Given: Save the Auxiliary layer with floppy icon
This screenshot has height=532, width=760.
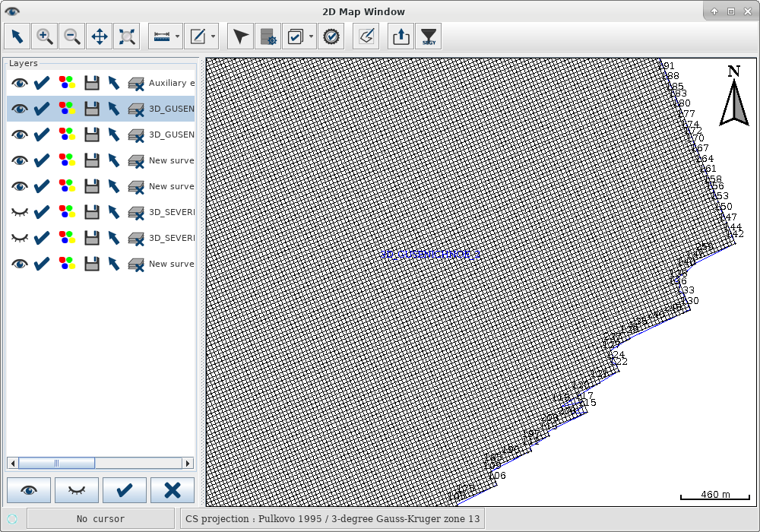Looking at the screenshot, I should [x=92, y=83].
